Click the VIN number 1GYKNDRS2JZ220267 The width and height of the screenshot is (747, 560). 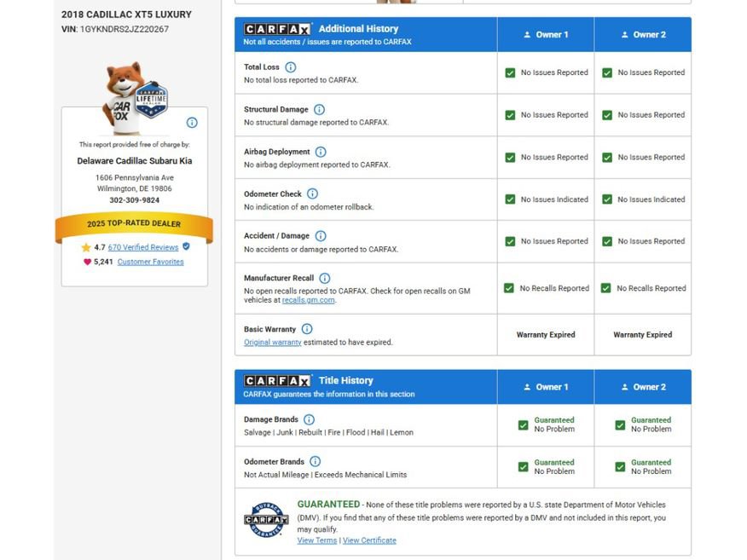[124, 29]
